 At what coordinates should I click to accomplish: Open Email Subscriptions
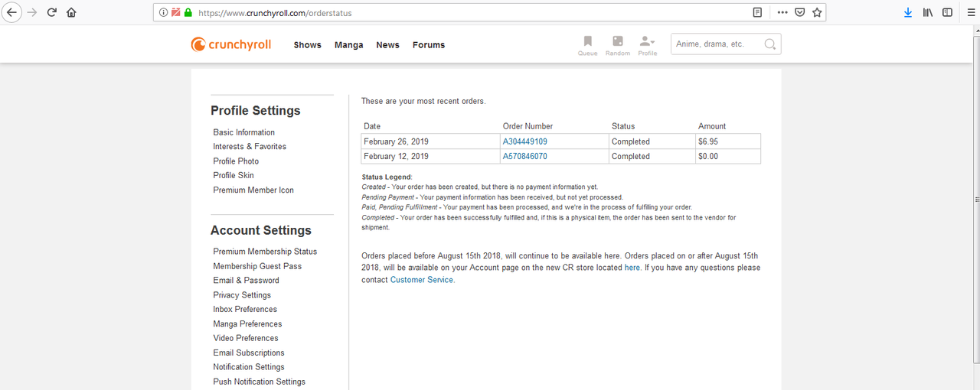[x=249, y=353]
